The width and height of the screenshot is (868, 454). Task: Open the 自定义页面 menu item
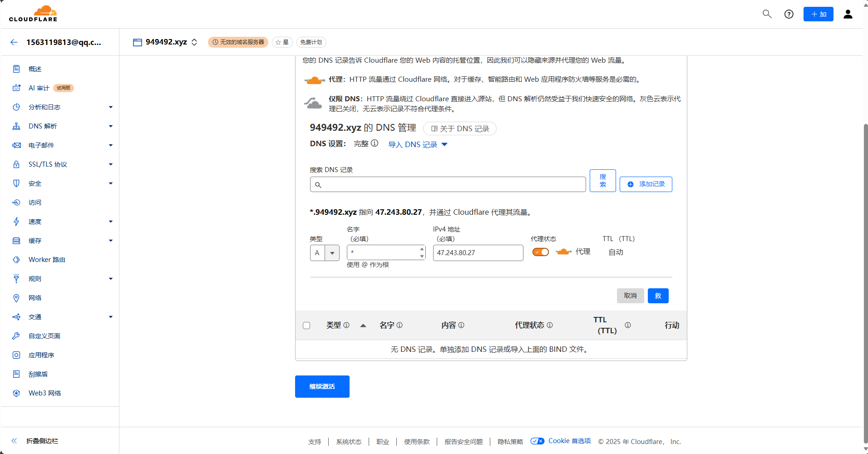click(44, 336)
